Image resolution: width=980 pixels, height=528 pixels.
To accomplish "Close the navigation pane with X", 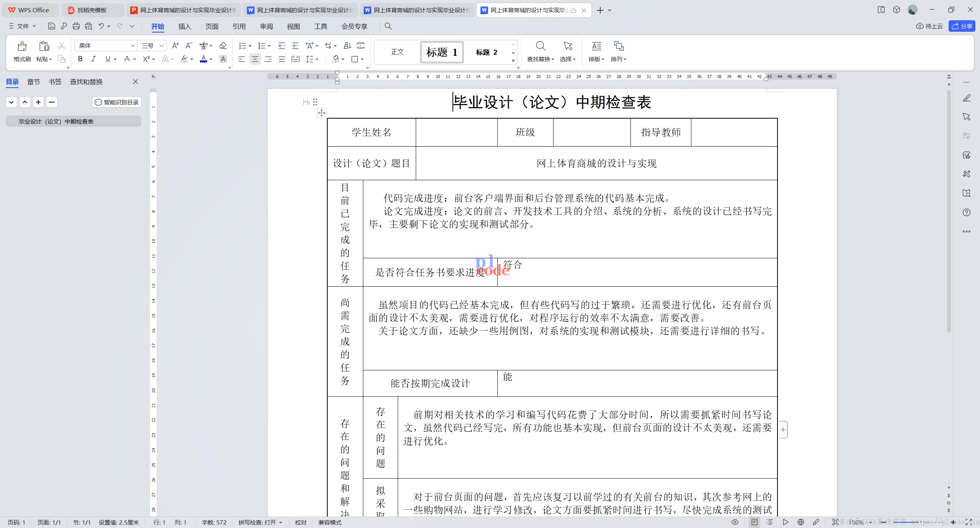I will point(136,81).
